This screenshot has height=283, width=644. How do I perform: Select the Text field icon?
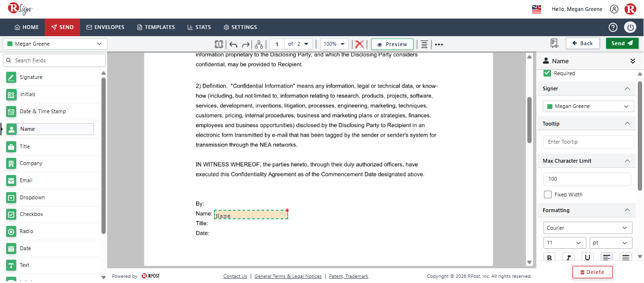point(11,265)
